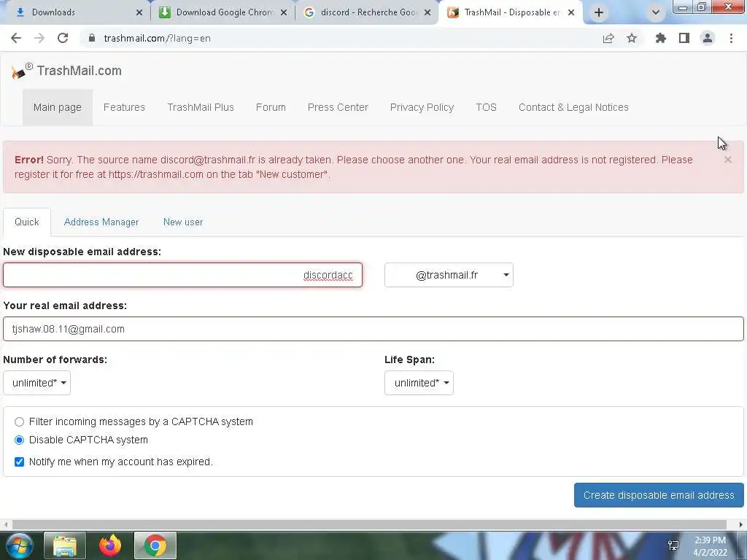Open the Extensions puzzle icon
Screen dimensions: 747x560
pyautogui.click(x=661, y=38)
